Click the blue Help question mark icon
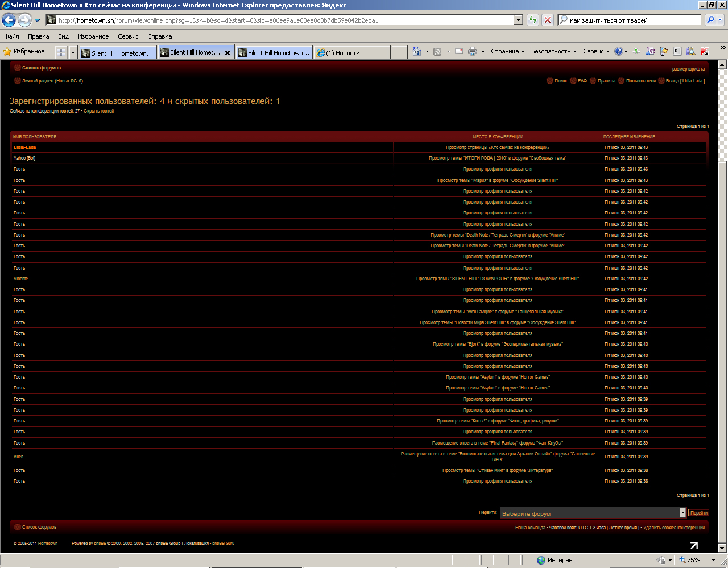728x568 pixels. [619, 51]
